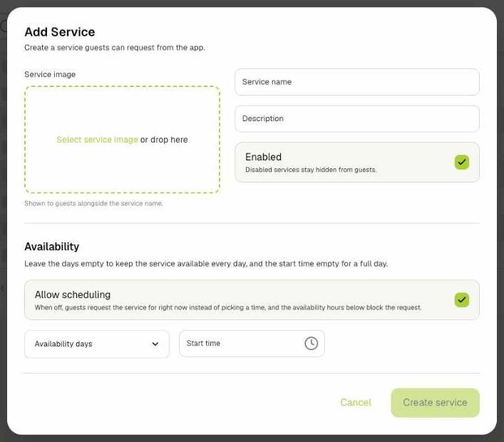Viewport: 504px width, 442px height.
Task: Click the 'Service image' label
Action: coord(50,74)
